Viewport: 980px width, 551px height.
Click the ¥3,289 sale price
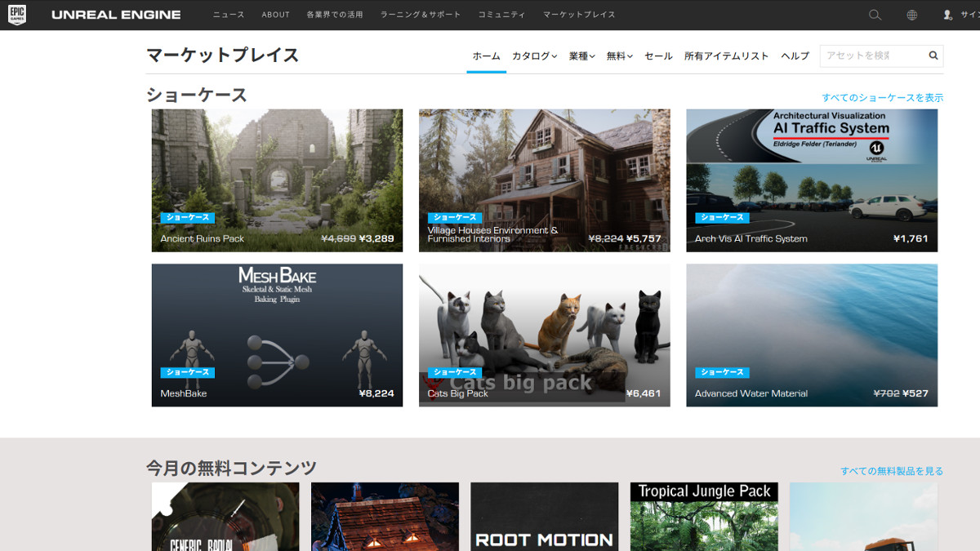(x=376, y=239)
